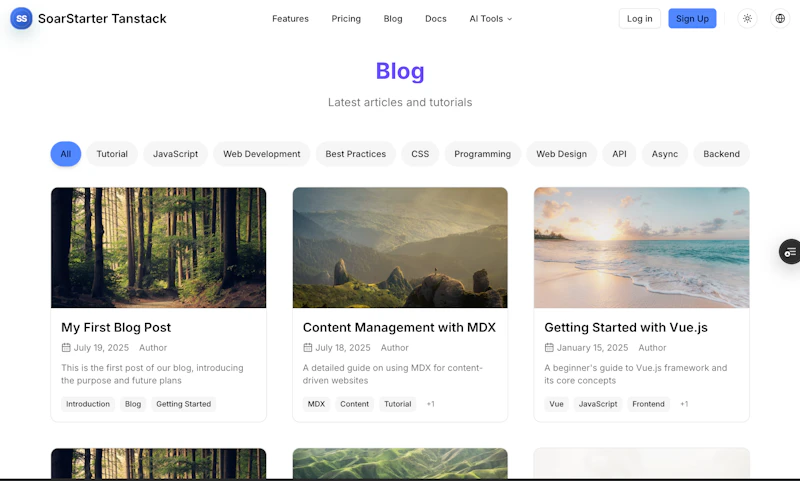
Task: Toggle the light/dark theme sun icon
Action: tap(747, 18)
